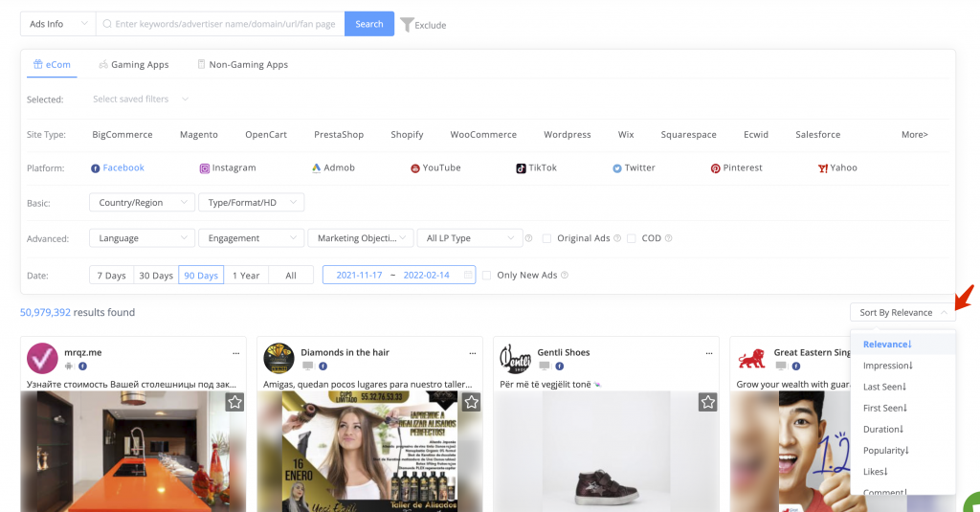The height and width of the screenshot is (512, 980).
Task: Open the calendar icon in date range
Action: tap(467, 275)
